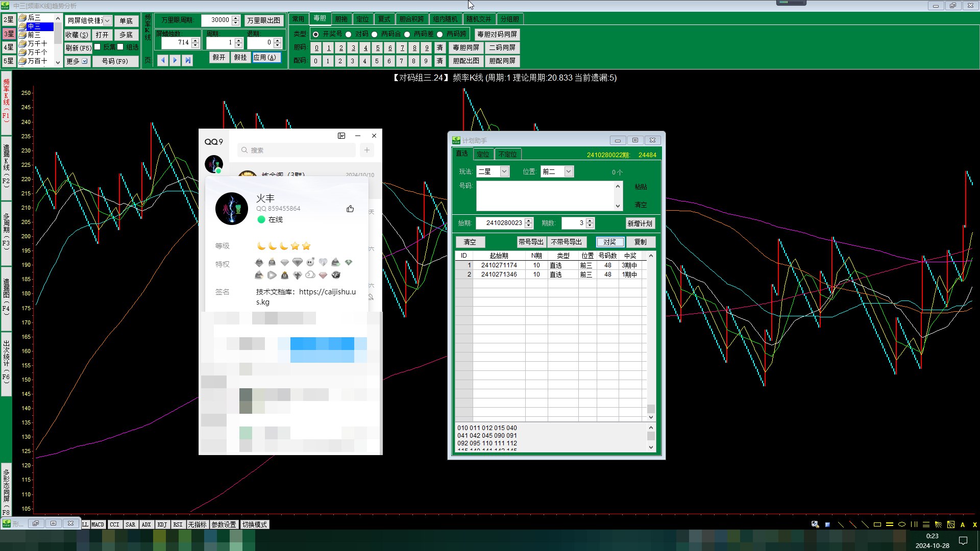Toggle the 组选 checkbox
Image resolution: width=980 pixels, height=551 pixels.
[120, 47]
